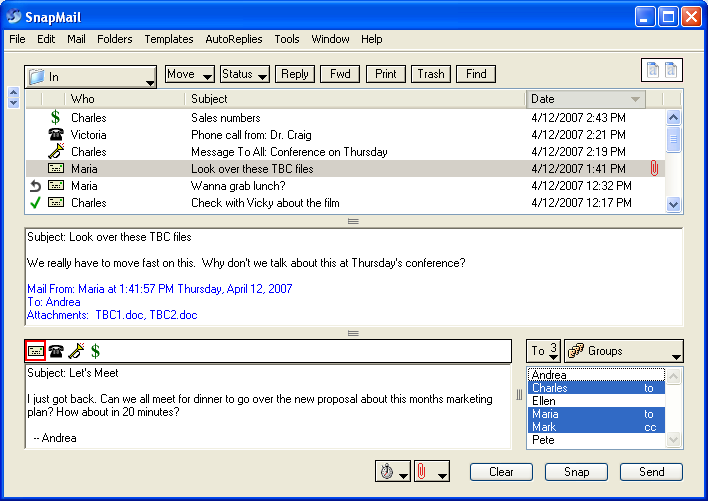Select the green dollar sign message icon
Screen dimensions: 708x501
pos(95,351)
